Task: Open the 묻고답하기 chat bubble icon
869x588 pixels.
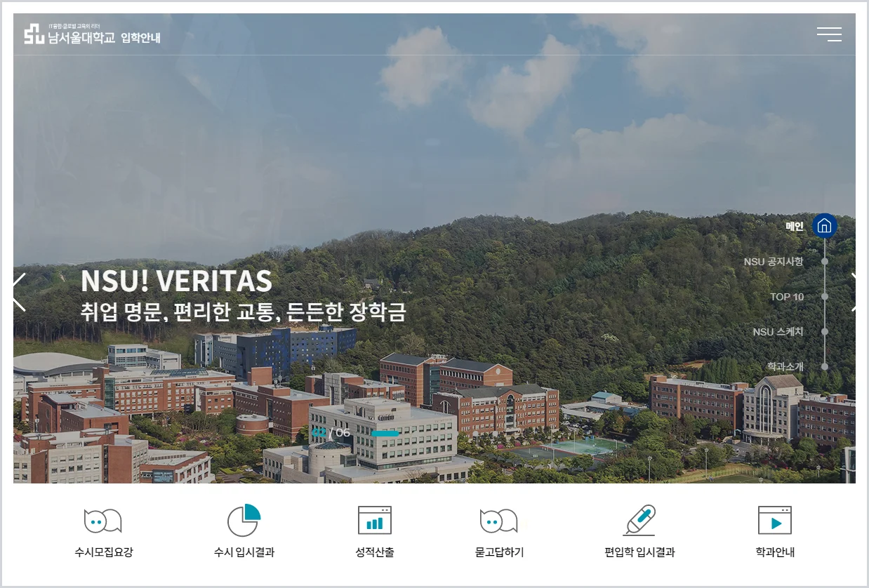Action: pyautogui.click(x=498, y=521)
